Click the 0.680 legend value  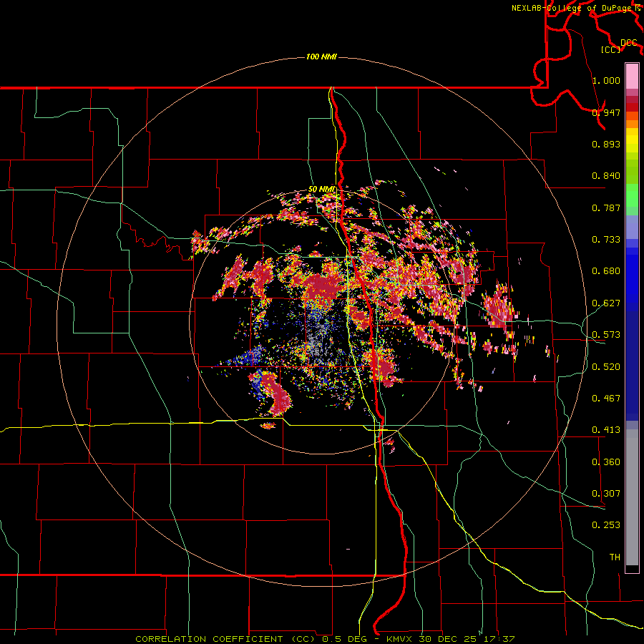[x=606, y=271]
